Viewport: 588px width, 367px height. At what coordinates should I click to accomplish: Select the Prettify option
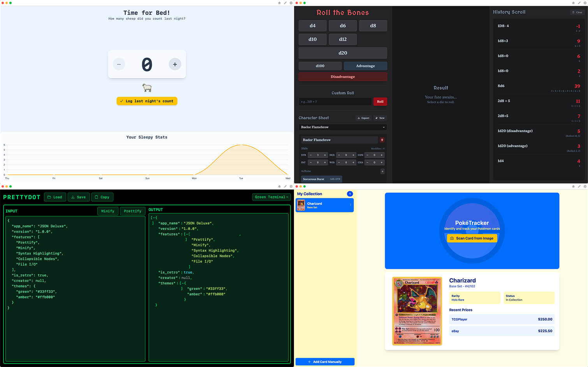pos(132,211)
